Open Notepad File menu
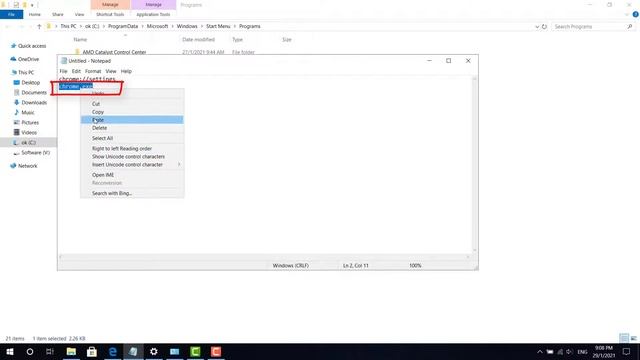Viewport: 640px width, 360px height. pos(63,71)
